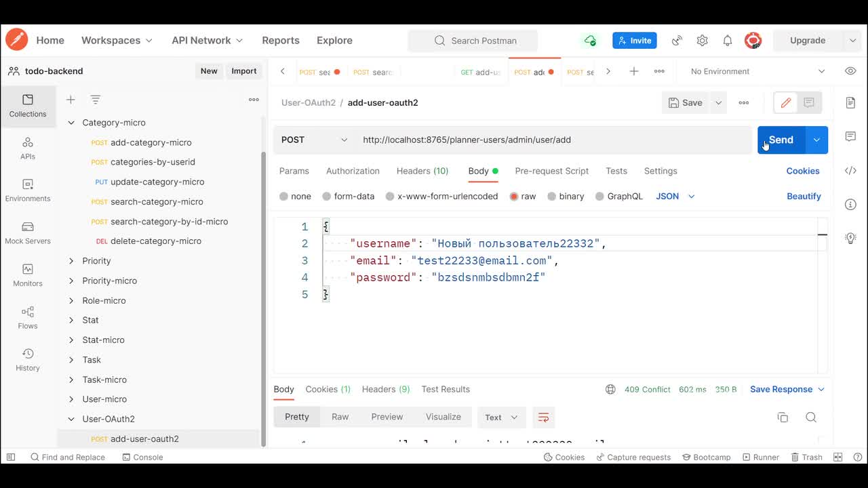Switch to the Pre-request Script tab
868x488 pixels.
551,171
